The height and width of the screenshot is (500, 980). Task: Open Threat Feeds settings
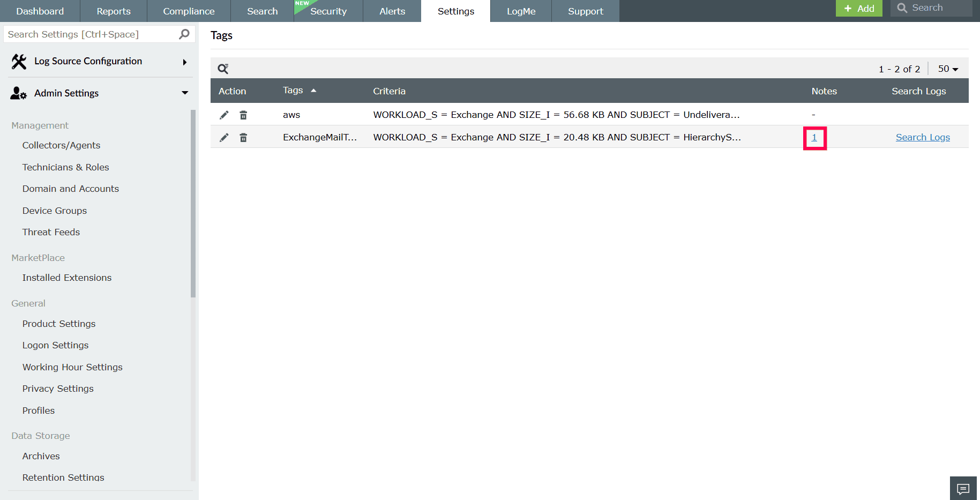pyautogui.click(x=51, y=232)
